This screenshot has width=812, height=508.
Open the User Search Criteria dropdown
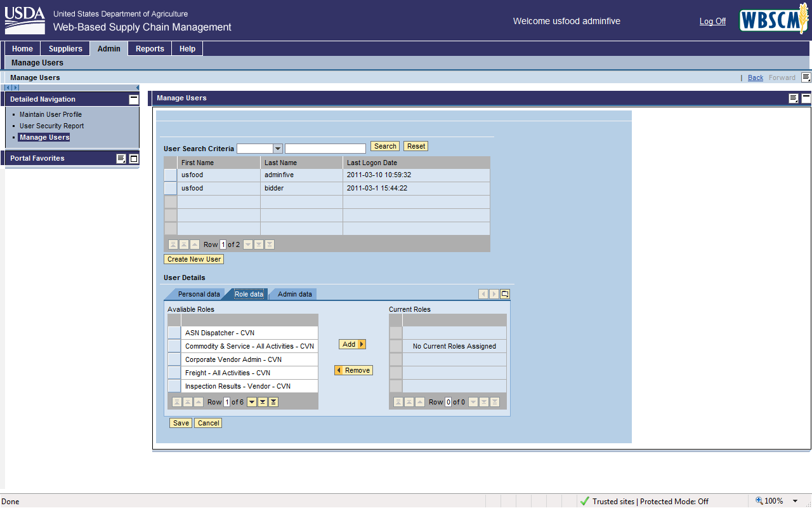tap(277, 149)
